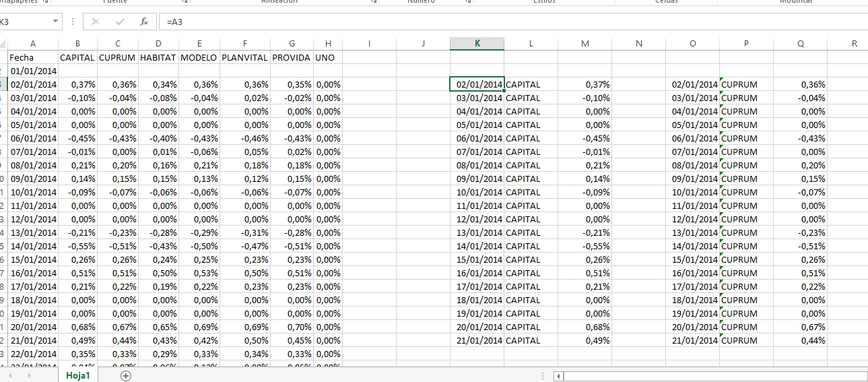Screen dimensions: 868x382
Task: Click the Fecha header cell
Action: 33,57
